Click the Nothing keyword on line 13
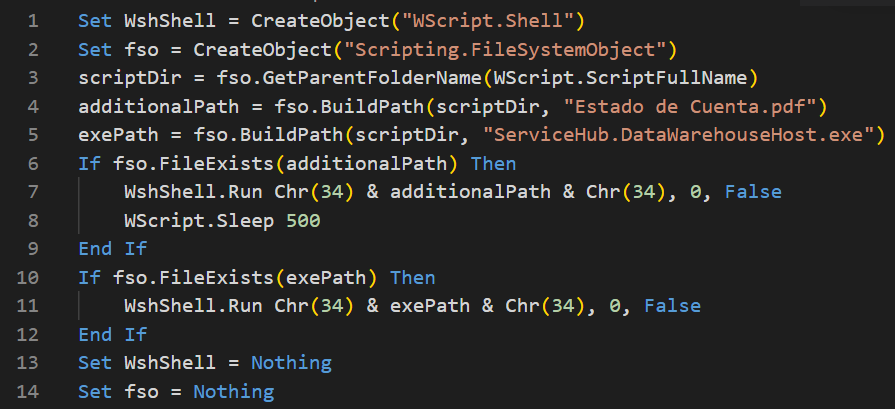 [x=291, y=363]
